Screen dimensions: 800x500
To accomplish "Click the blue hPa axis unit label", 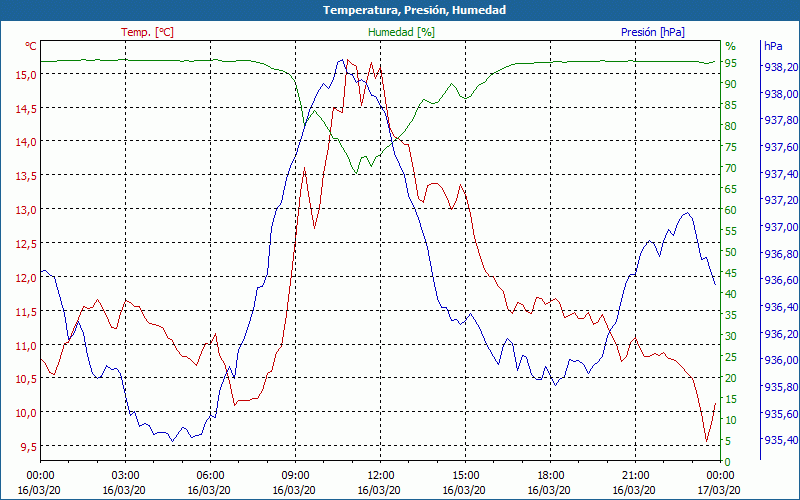I will pyautogui.click(x=773, y=46).
